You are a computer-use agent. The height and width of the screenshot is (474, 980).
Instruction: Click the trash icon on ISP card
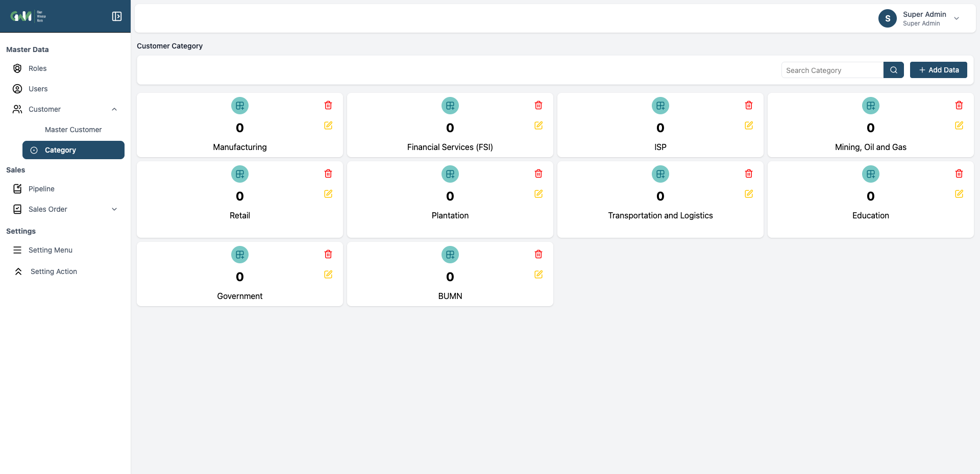(x=749, y=105)
